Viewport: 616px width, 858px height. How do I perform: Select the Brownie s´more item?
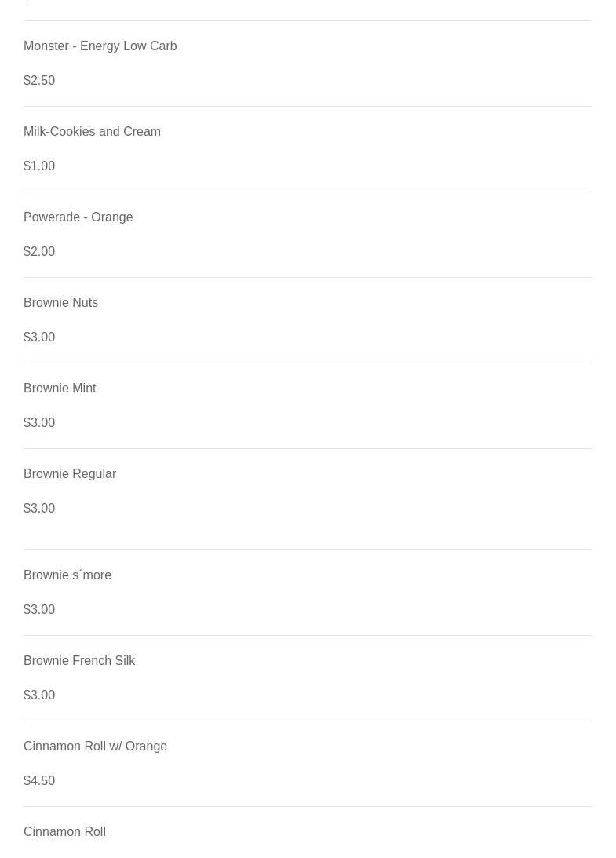point(67,575)
